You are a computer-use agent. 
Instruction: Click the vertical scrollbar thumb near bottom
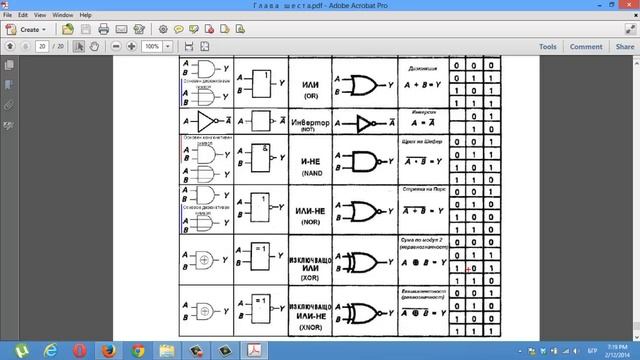(x=636, y=327)
